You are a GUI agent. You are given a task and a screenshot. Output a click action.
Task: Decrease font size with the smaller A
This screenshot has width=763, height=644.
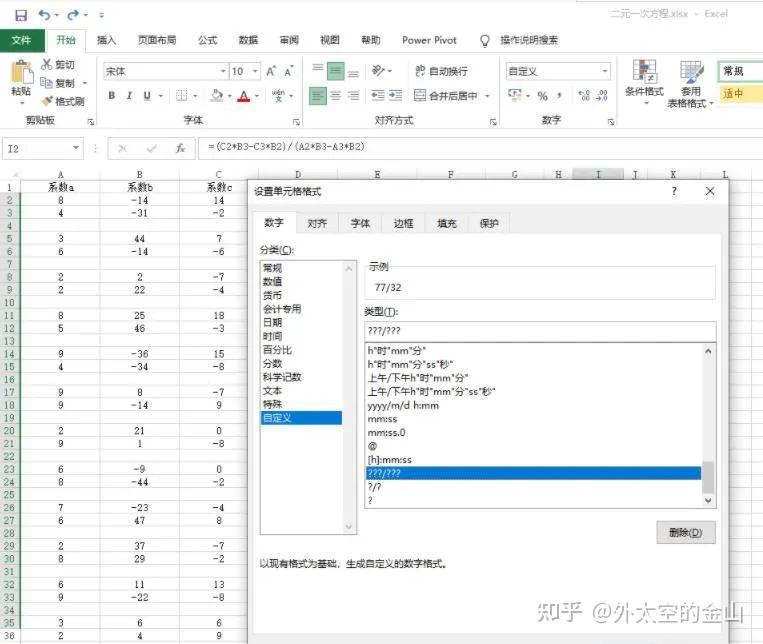click(x=289, y=72)
